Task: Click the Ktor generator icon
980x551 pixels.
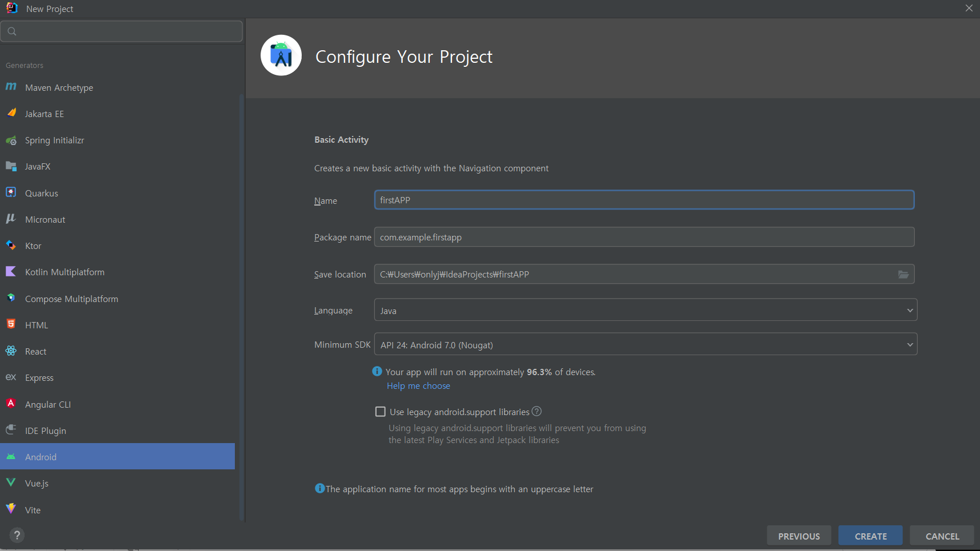Action: pyautogui.click(x=11, y=245)
